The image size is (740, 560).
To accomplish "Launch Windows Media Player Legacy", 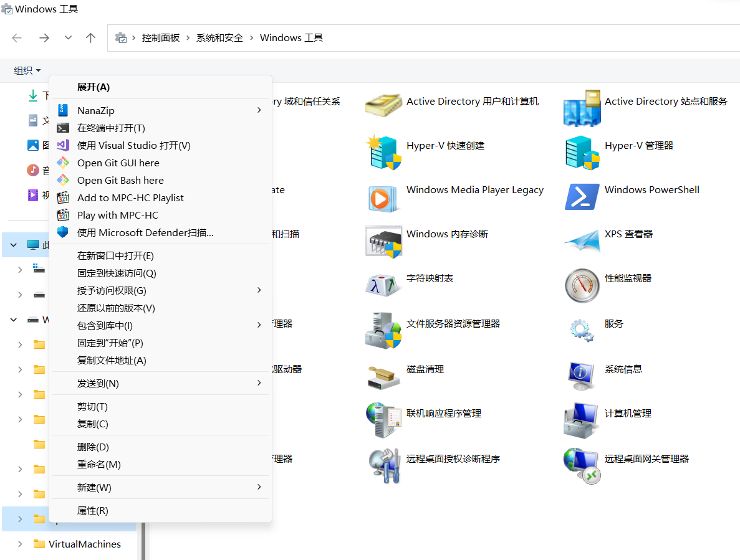I will (x=475, y=189).
